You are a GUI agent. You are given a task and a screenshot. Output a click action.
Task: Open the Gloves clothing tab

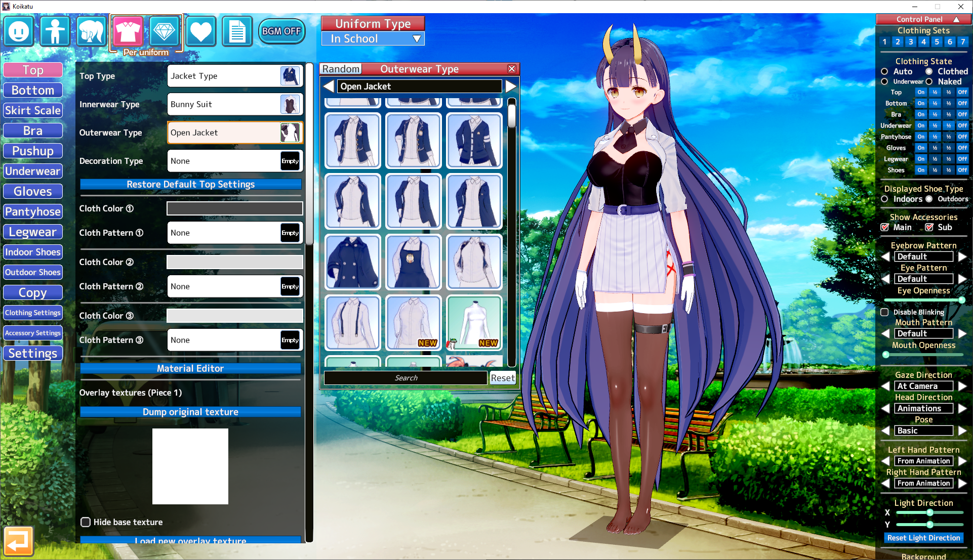33,191
